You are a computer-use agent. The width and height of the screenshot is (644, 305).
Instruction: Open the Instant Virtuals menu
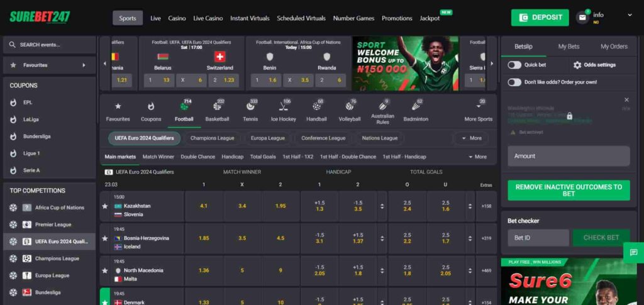click(250, 18)
